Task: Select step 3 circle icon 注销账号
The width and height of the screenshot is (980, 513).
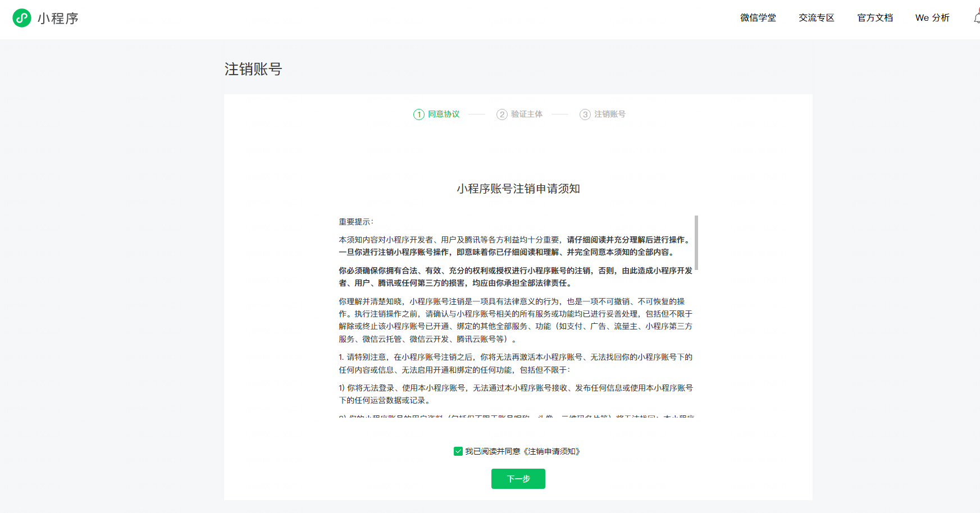Action: click(x=585, y=114)
